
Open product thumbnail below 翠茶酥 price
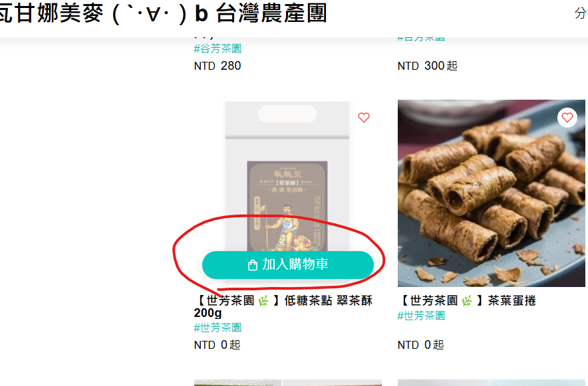coord(287,383)
